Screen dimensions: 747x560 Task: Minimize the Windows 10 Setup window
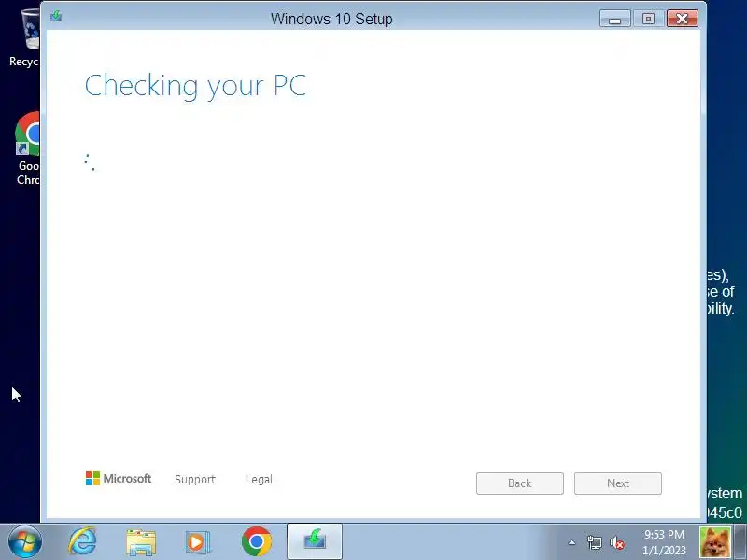[615, 19]
